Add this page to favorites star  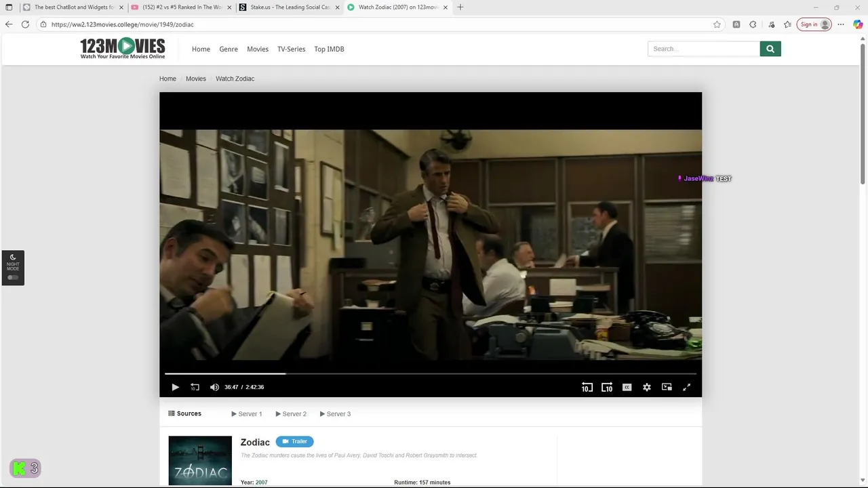click(x=717, y=24)
